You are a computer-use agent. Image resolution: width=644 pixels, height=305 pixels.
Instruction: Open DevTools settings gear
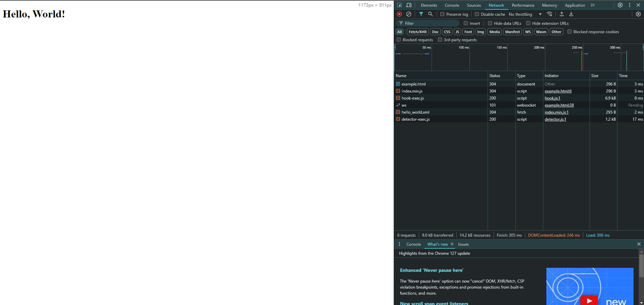[x=620, y=5]
